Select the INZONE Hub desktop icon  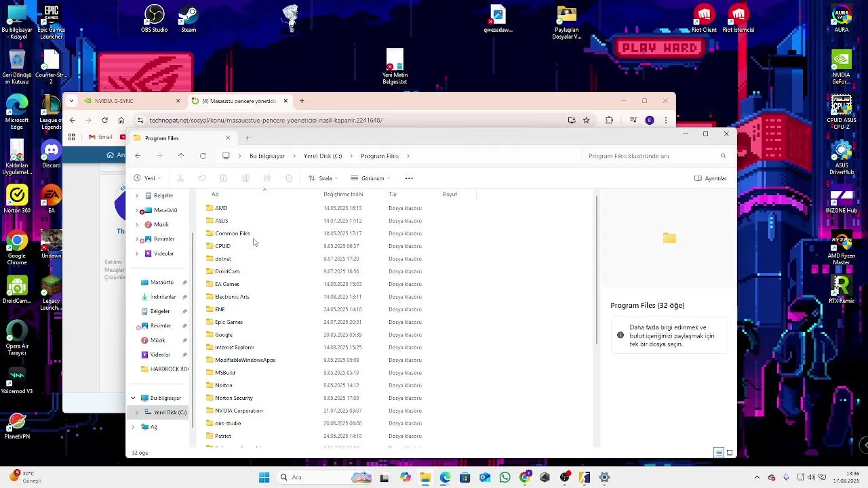(842, 199)
